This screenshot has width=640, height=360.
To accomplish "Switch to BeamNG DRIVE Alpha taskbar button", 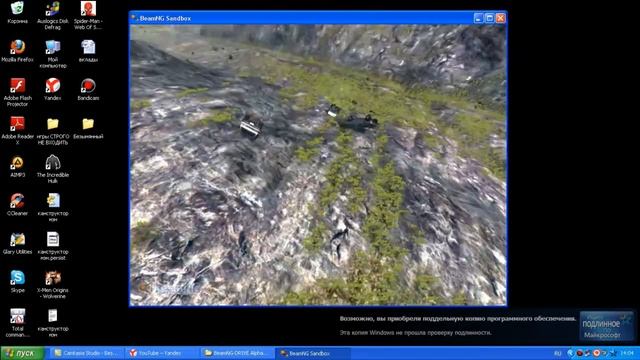I will coord(237,353).
